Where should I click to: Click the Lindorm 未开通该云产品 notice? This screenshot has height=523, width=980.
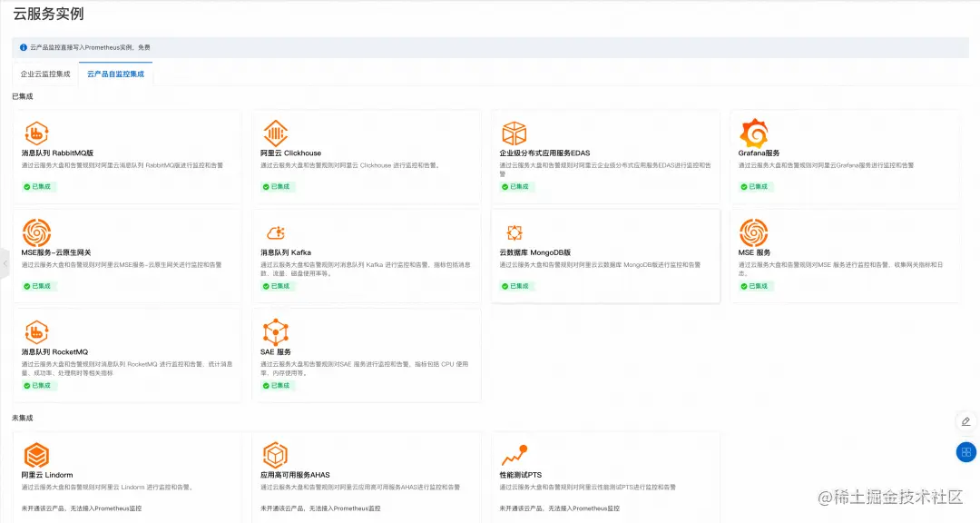pyautogui.click(x=82, y=508)
